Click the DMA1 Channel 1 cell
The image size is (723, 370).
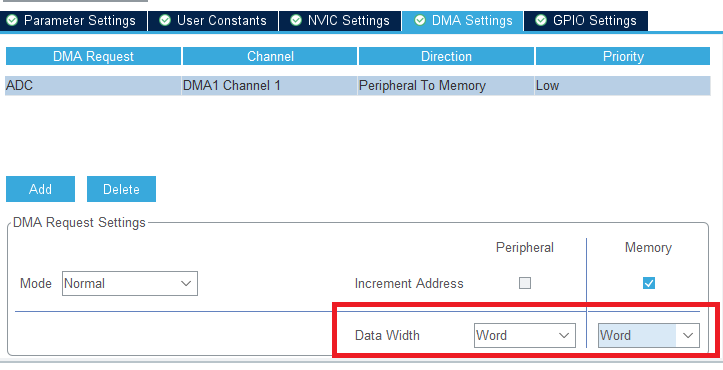(x=270, y=86)
